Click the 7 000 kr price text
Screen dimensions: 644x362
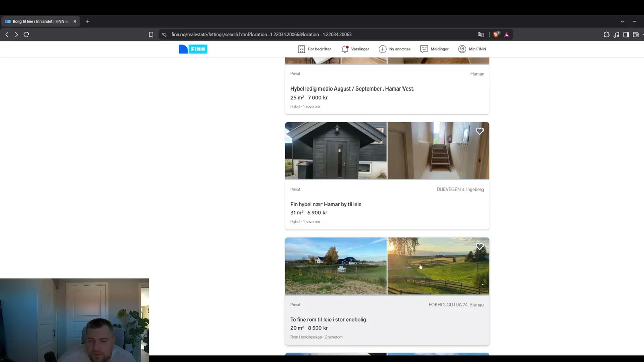point(318,98)
